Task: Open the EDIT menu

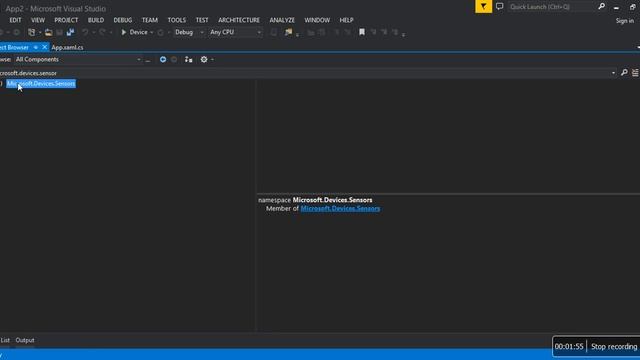Action: pyautogui.click(x=15, y=20)
